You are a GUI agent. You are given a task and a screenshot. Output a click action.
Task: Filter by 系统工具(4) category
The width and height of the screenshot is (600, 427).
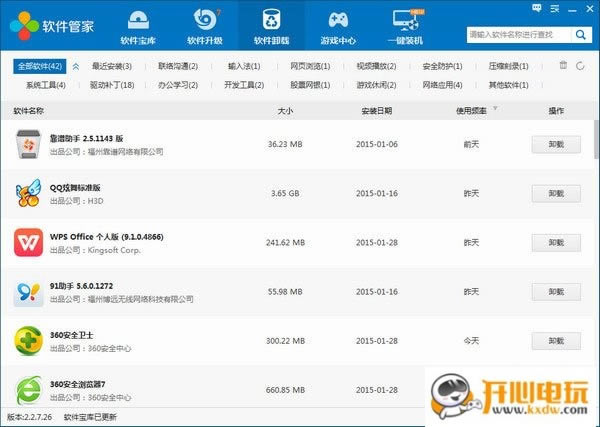coord(46,85)
